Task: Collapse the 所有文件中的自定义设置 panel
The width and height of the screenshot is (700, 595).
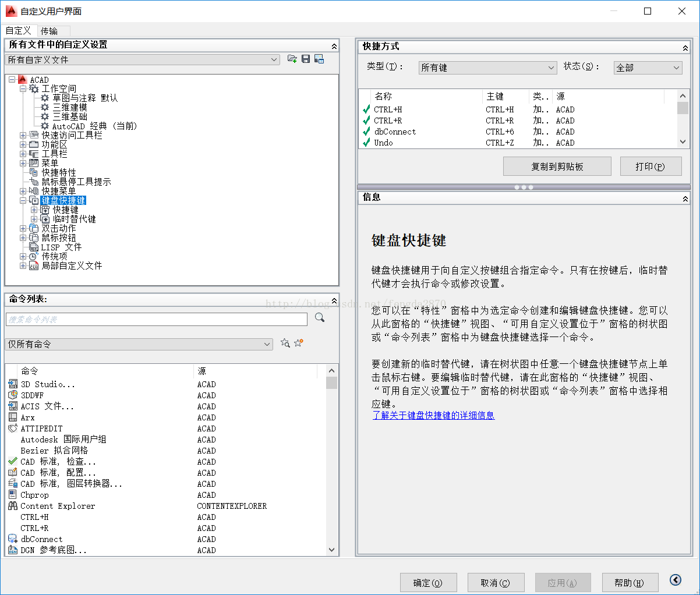Action: [x=334, y=46]
